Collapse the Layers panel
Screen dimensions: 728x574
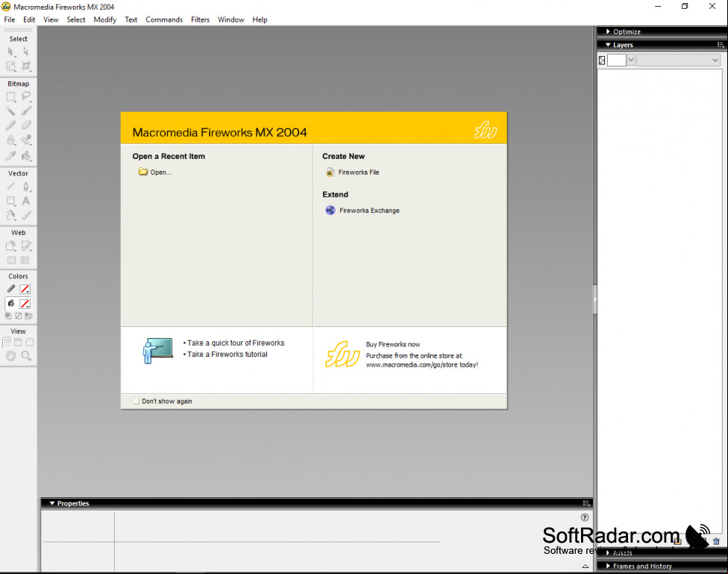(608, 45)
